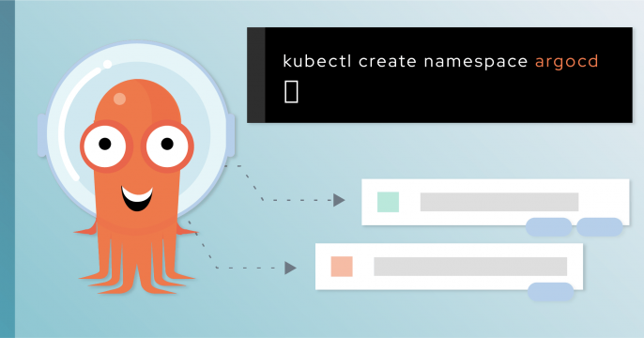Click the rightmost blue pill on upper card

click(x=600, y=226)
